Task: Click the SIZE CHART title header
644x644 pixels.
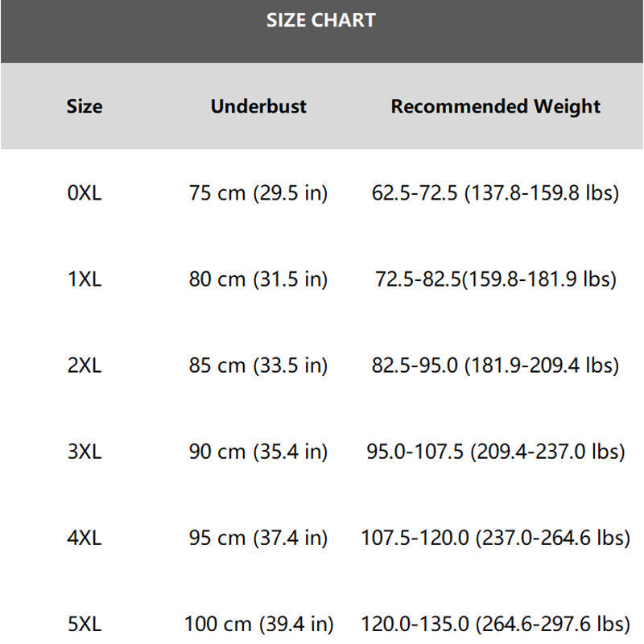Action: pyautogui.click(x=321, y=20)
